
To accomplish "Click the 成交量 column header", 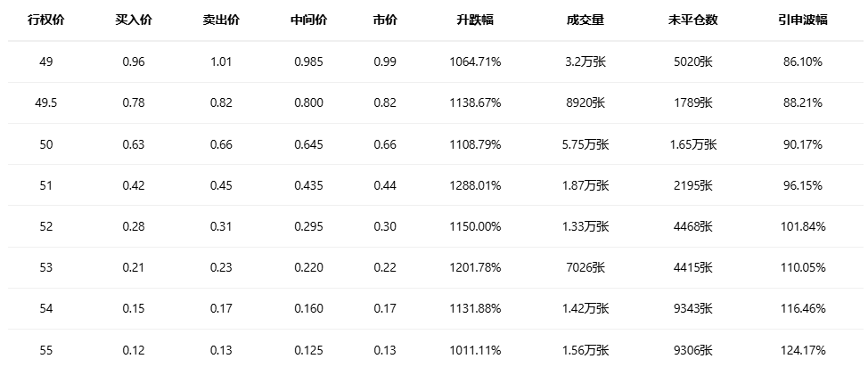I will [x=585, y=20].
